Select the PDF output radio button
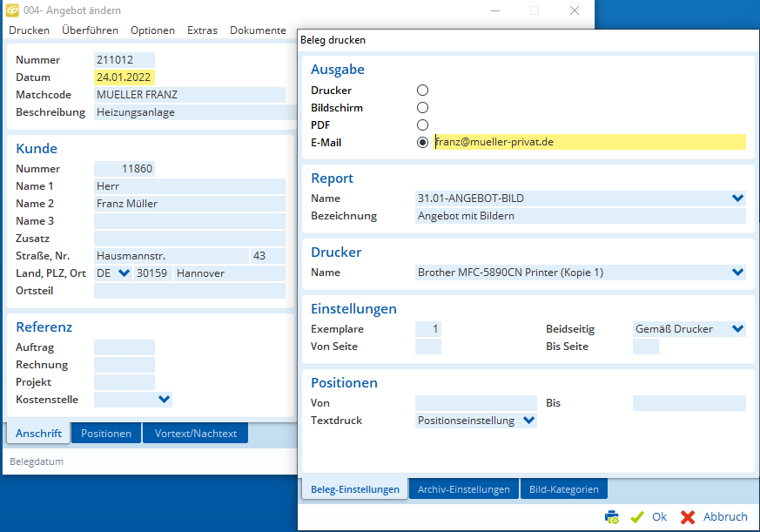This screenshot has width=760, height=532. click(x=422, y=125)
